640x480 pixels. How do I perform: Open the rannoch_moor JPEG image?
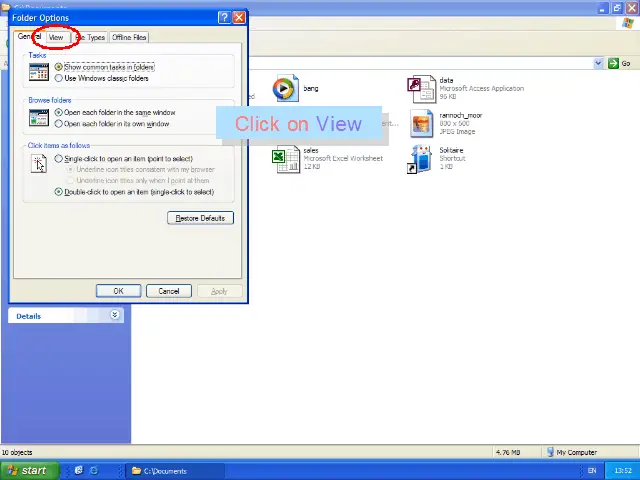coord(421,123)
